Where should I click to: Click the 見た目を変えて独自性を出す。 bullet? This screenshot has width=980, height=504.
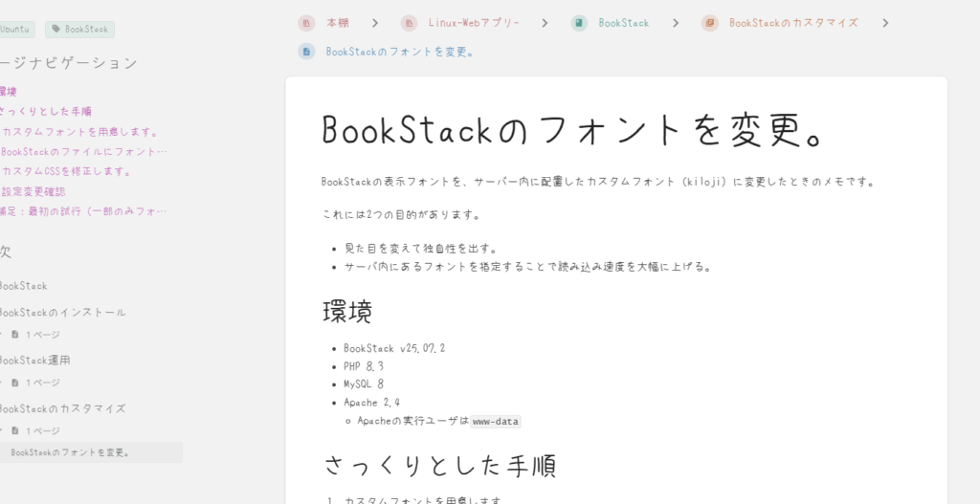[421, 249]
